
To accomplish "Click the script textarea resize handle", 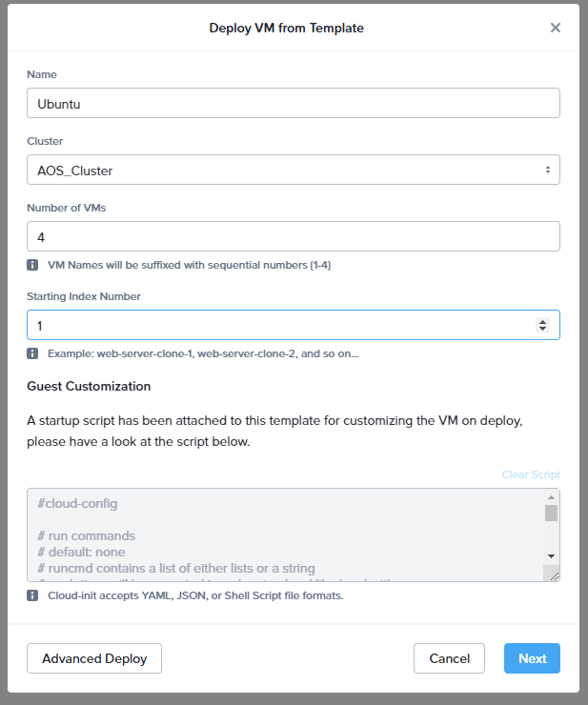I will tap(554, 576).
